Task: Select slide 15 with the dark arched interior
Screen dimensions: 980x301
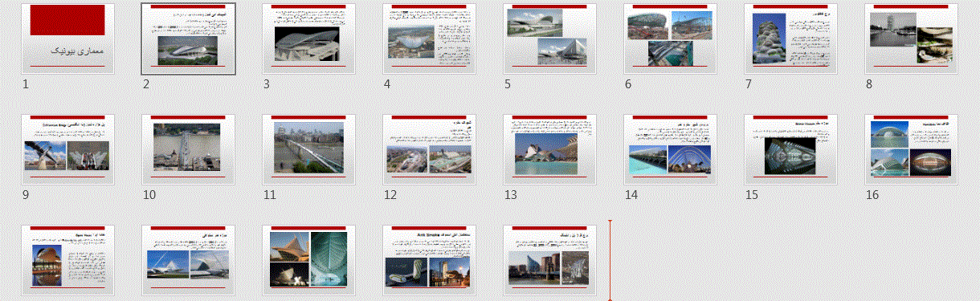Action: tap(791, 149)
